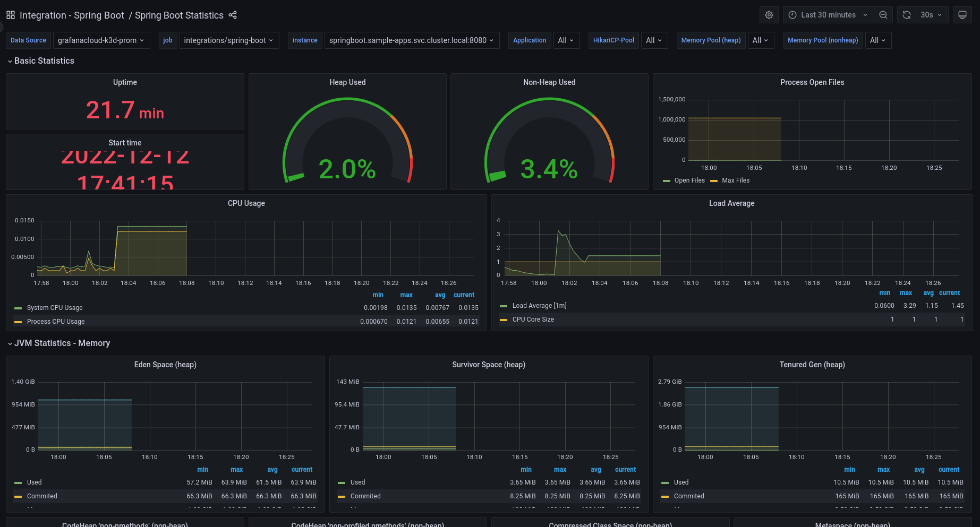Screen dimensions: 980x527
Task: Select the Spring Boot Statistics breadcrumb title
Action: pos(179,15)
